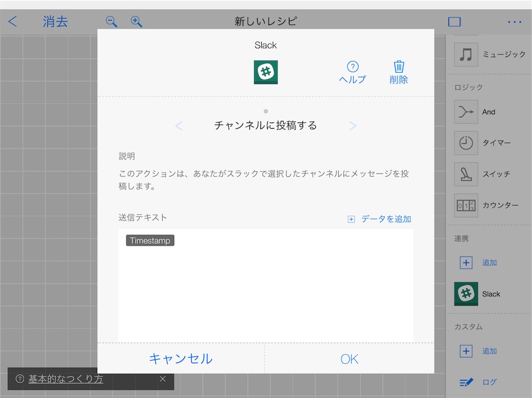Pick the And logic block icon
The width and height of the screenshot is (532, 398).
pos(466,112)
